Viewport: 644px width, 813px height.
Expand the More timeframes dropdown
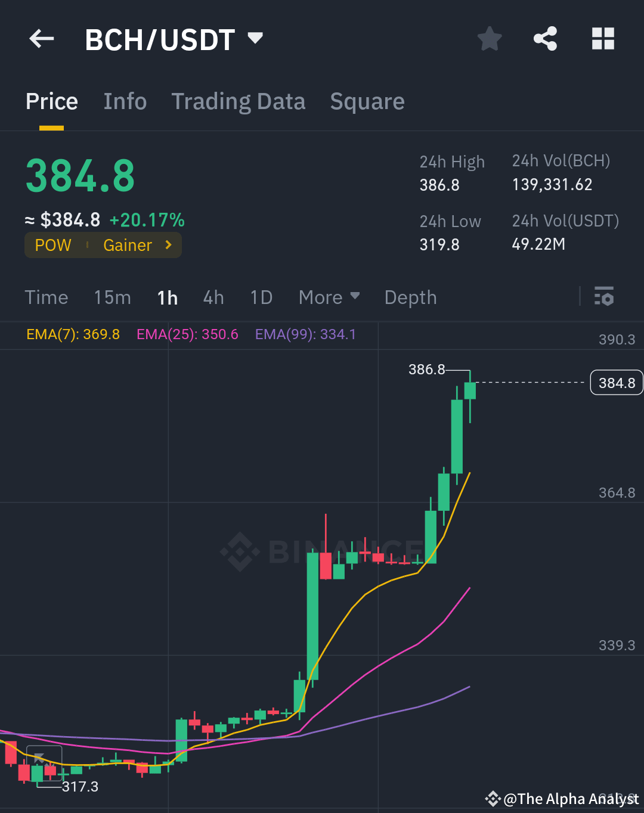[x=329, y=297]
